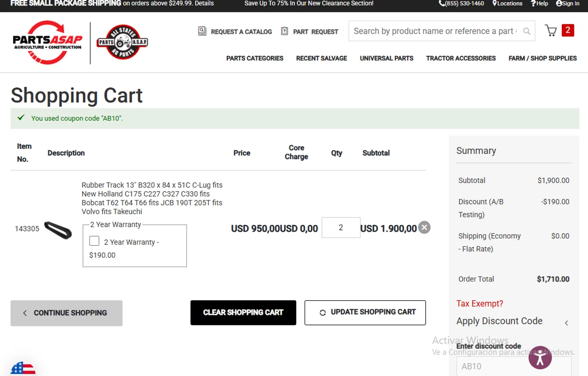Image resolution: width=588 pixels, height=376 pixels.
Task: Open PARTS CATEGORIES menu
Action: tap(255, 58)
